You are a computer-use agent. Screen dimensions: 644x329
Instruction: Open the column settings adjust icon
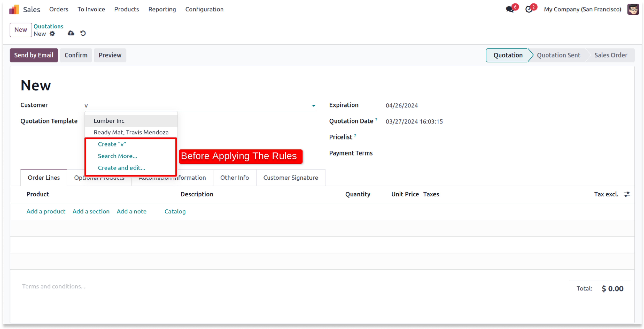tap(627, 194)
